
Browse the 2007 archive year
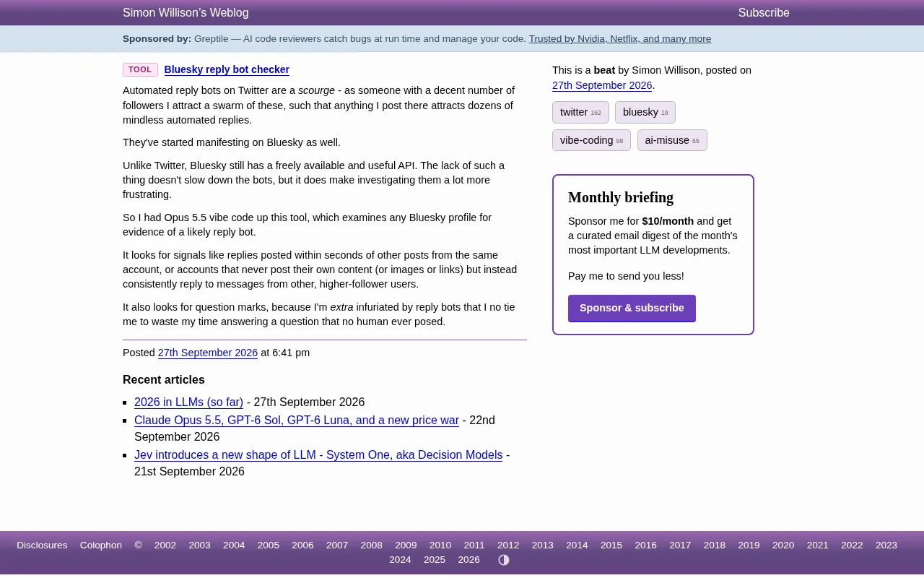(337, 545)
